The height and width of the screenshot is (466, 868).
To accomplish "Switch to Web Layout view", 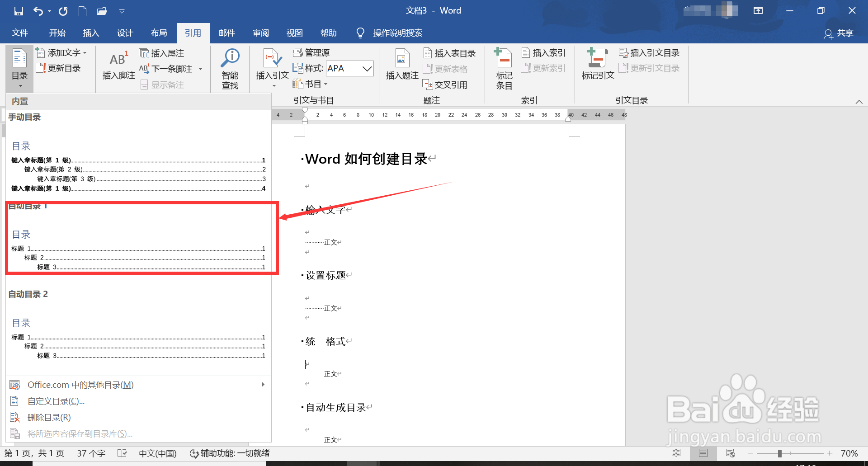I will coord(730,453).
